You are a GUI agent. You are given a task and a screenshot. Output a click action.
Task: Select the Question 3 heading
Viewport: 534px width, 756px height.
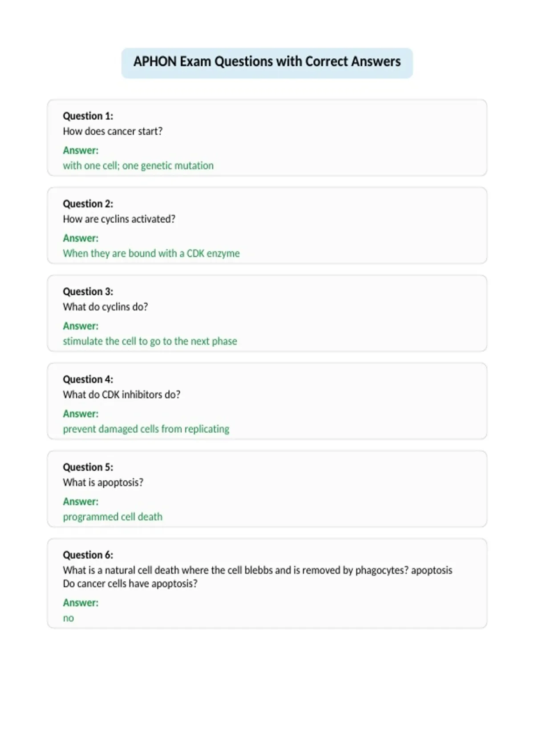[88, 292]
